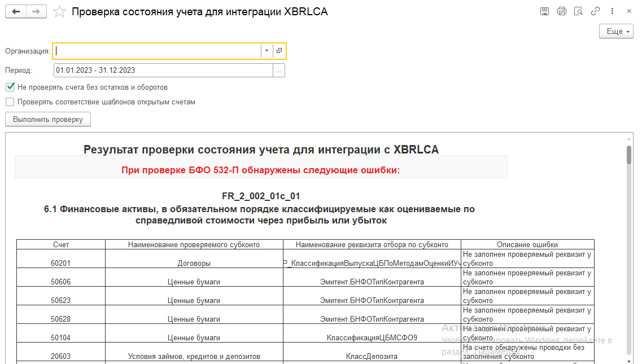Select account cell 20603
Image resolution: width=642 pixels, height=364 pixels.
click(x=61, y=352)
